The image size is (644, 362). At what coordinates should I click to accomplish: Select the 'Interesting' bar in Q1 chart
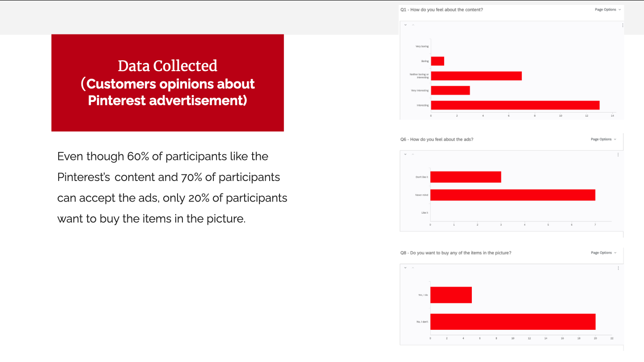[515, 105]
